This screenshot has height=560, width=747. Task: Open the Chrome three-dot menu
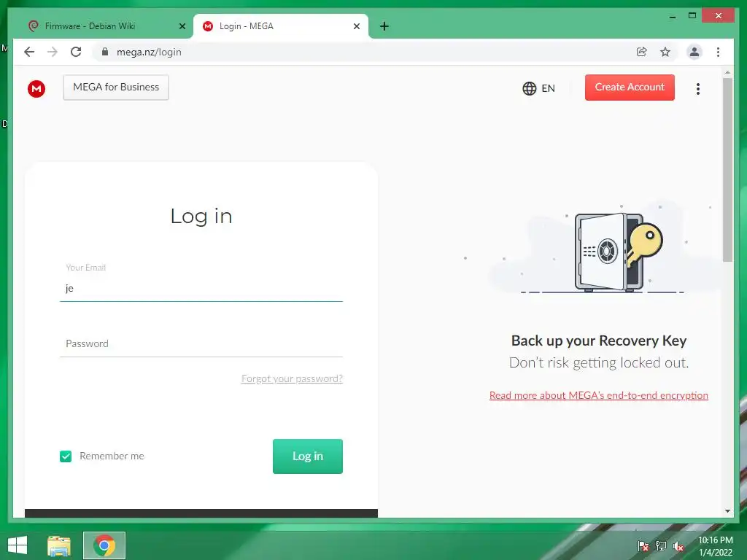click(718, 52)
